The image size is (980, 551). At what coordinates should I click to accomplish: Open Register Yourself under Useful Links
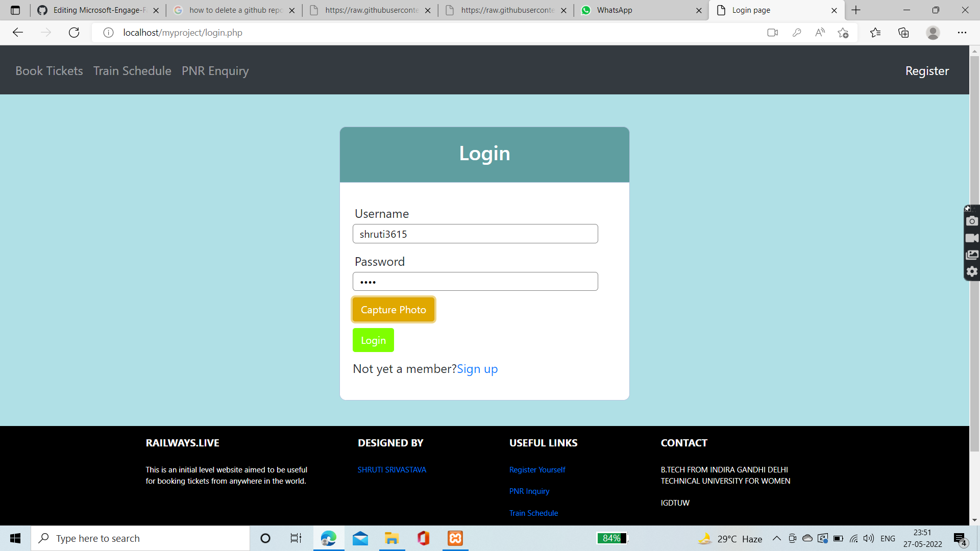537,469
